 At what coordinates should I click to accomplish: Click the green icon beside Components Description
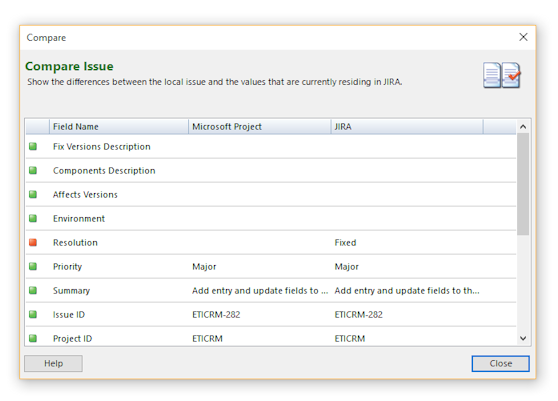click(33, 170)
